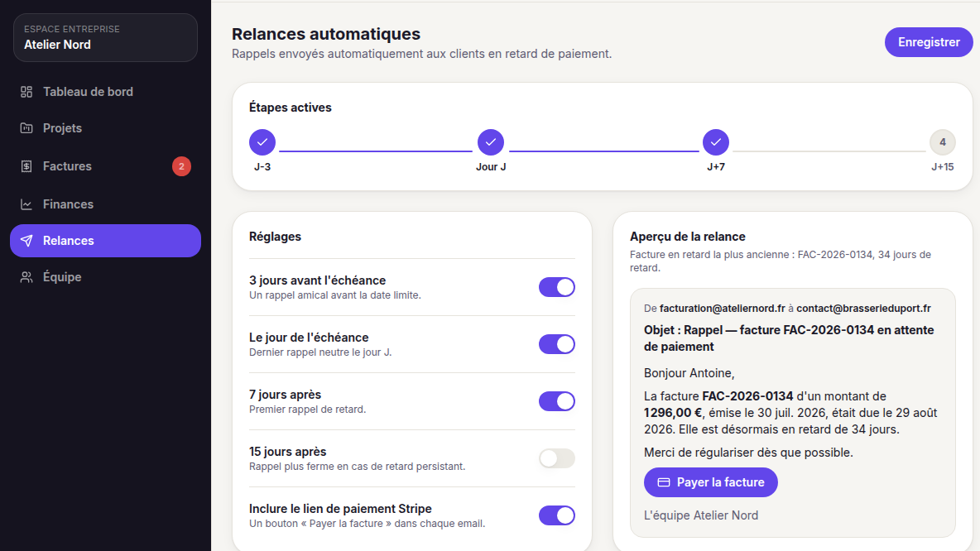This screenshot has width=980, height=551.
Task: Click the Finances chart icon
Action: (x=26, y=204)
